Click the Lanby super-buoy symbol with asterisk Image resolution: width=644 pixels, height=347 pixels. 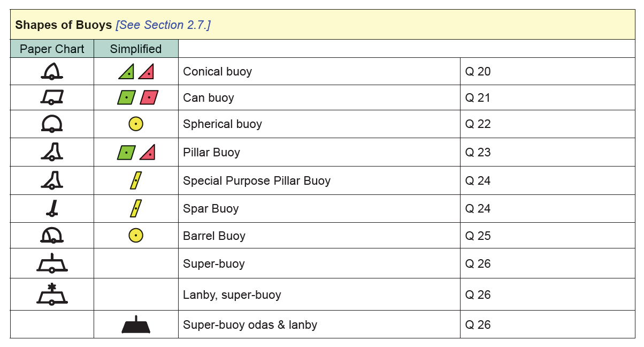(x=52, y=295)
